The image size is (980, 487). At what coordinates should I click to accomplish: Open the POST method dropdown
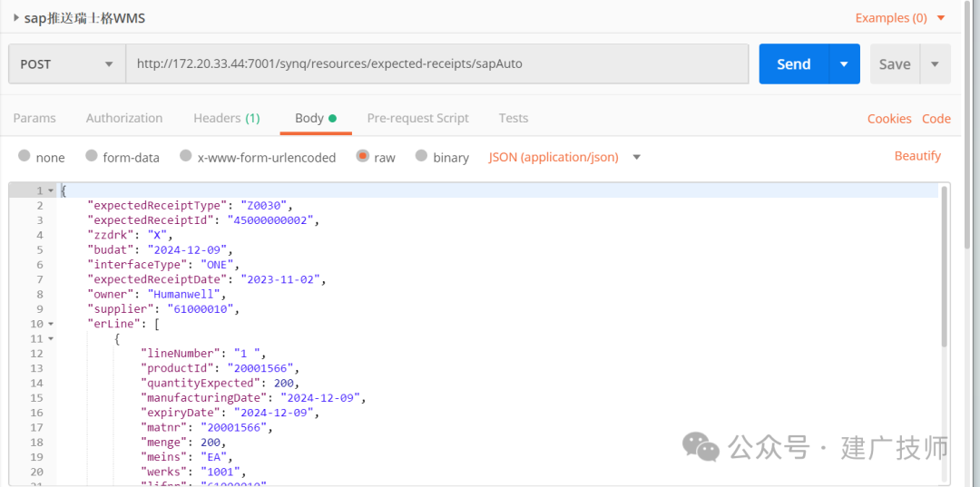click(x=67, y=63)
